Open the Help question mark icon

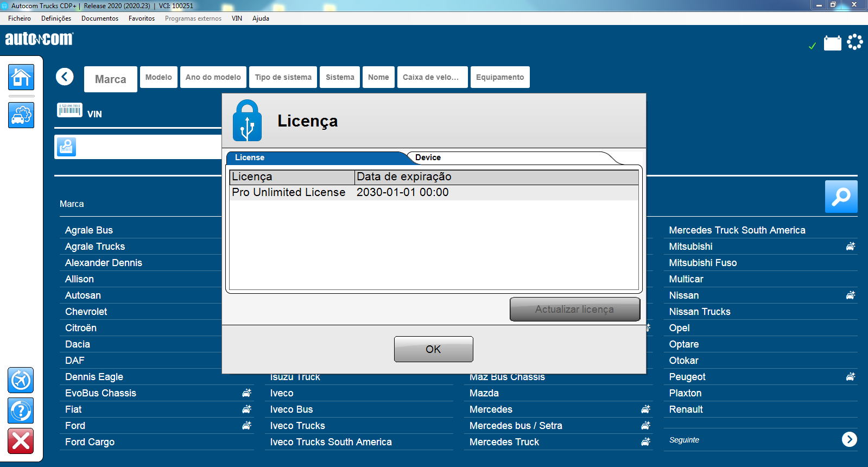click(x=21, y=411)
